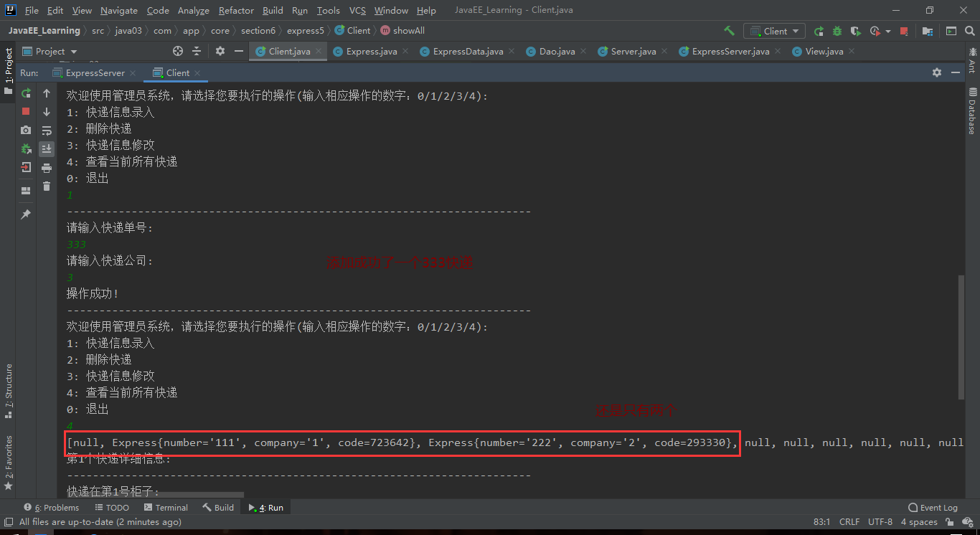Image resolution: width=980 pixels, height=535 pixels.
Task: Click the camera dump threads icon
Action: (x=26, y=130)
